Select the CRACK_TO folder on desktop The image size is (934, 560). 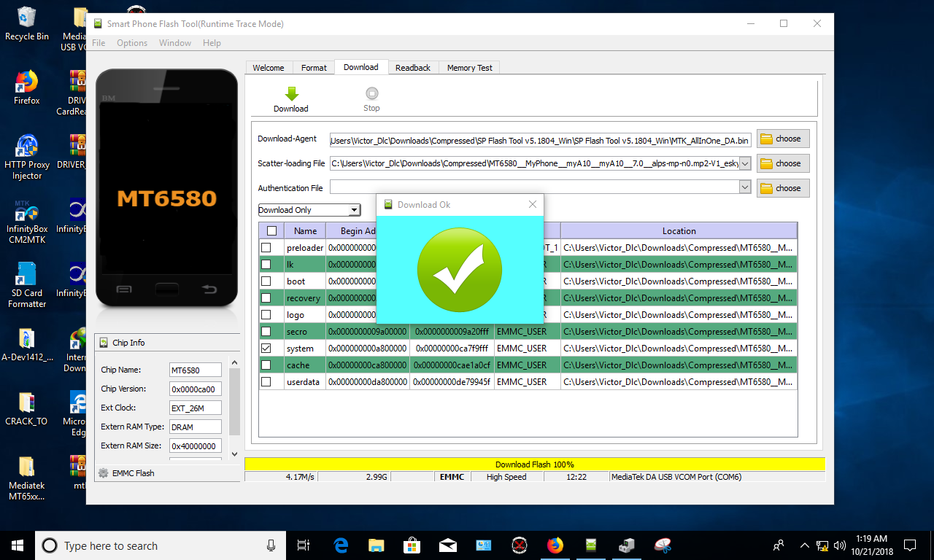pos(27,410)
